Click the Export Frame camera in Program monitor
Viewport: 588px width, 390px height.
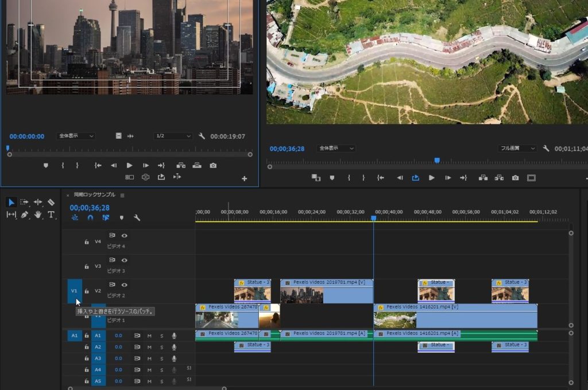(x=515, y=178)
